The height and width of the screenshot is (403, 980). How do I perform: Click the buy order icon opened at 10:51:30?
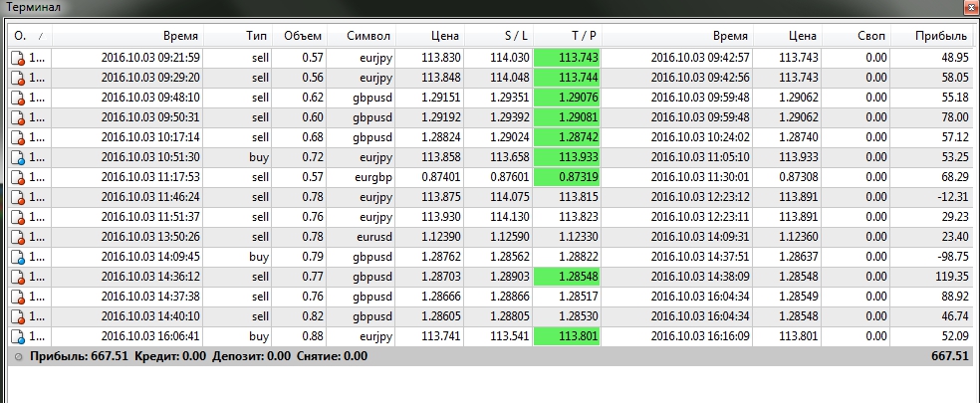coord(18,157)
